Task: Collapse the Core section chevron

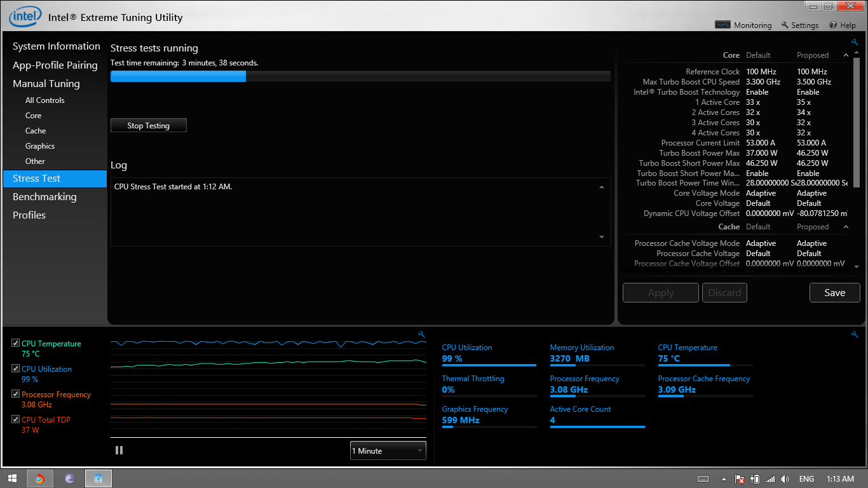Action: click(846, 55)
